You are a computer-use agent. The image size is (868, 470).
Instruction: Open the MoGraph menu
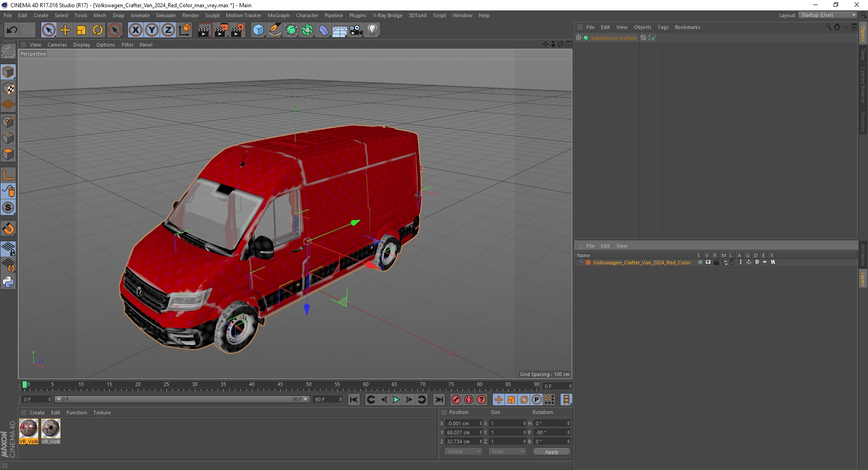click(278, 15)
